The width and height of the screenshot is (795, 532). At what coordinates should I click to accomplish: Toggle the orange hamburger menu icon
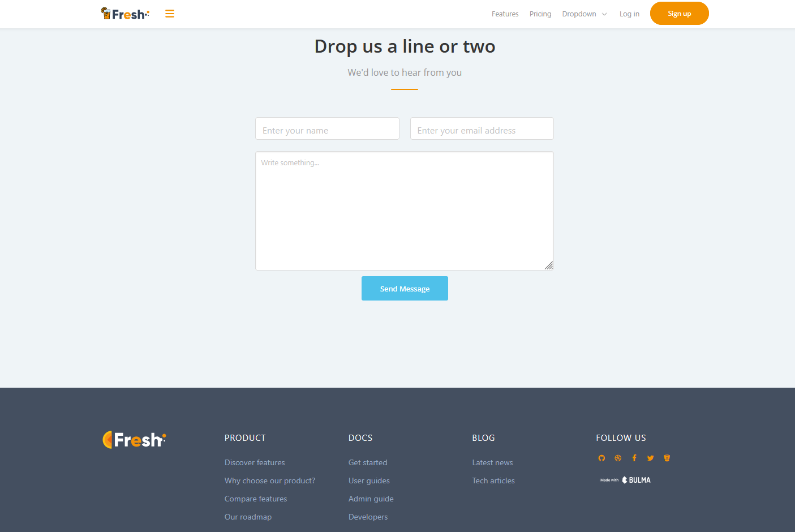coord(170,14)
